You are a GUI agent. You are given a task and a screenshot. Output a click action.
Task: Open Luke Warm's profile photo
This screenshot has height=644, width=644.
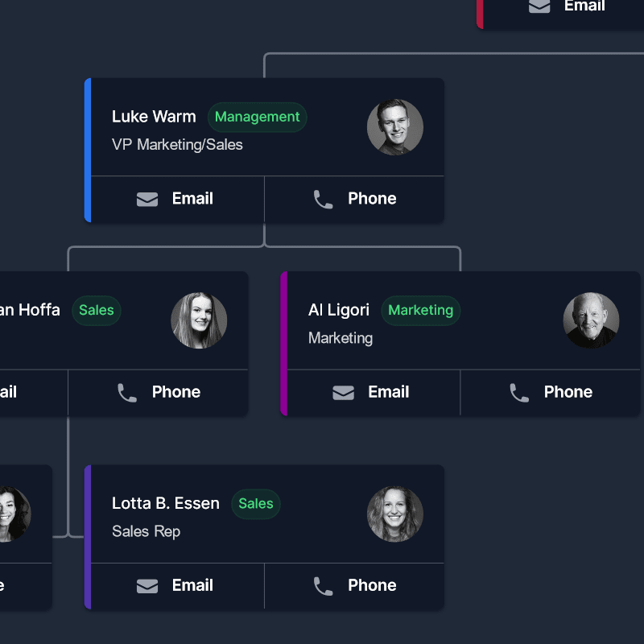395,127
